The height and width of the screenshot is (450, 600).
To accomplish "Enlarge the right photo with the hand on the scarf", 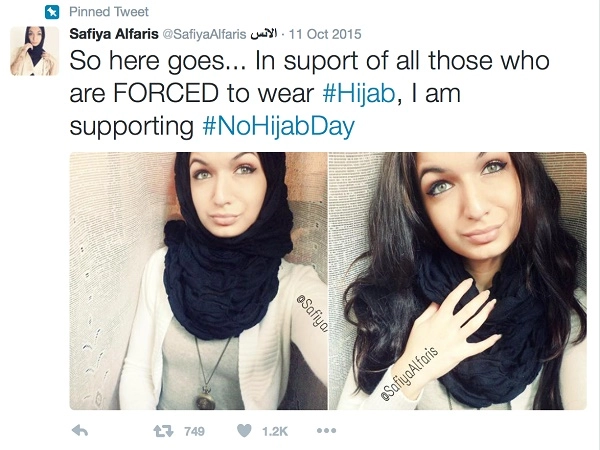I will [458, 281].
